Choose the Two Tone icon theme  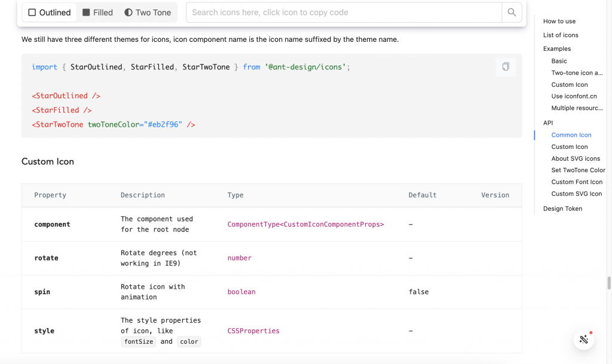(148, 13)
